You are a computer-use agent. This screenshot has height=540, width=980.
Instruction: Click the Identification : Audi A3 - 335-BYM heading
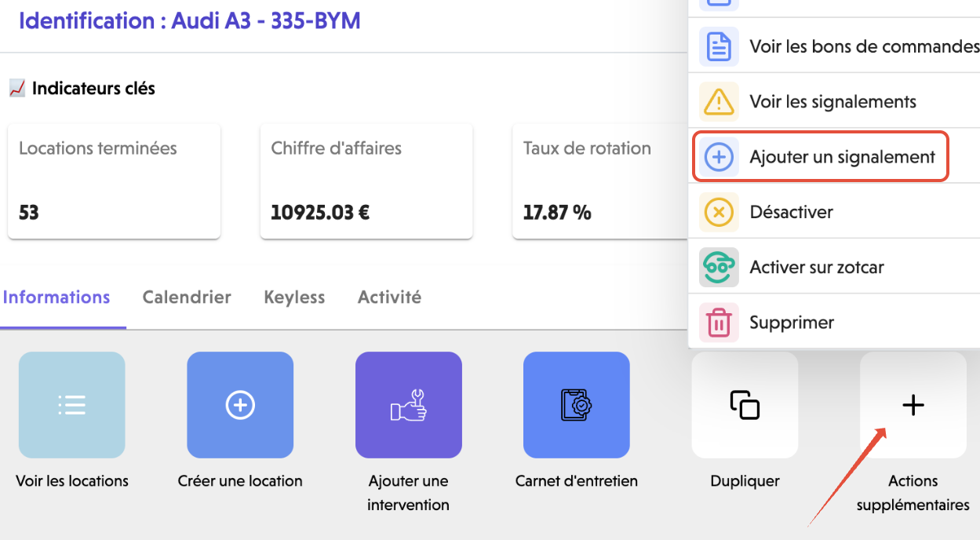coord(190,20)
